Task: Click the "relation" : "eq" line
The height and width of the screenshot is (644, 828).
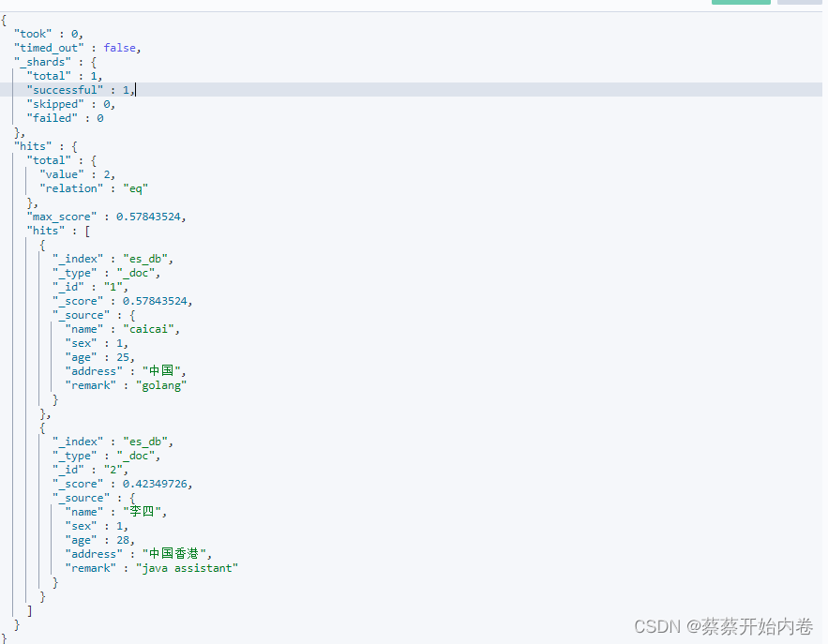Action: coord(94,188)
